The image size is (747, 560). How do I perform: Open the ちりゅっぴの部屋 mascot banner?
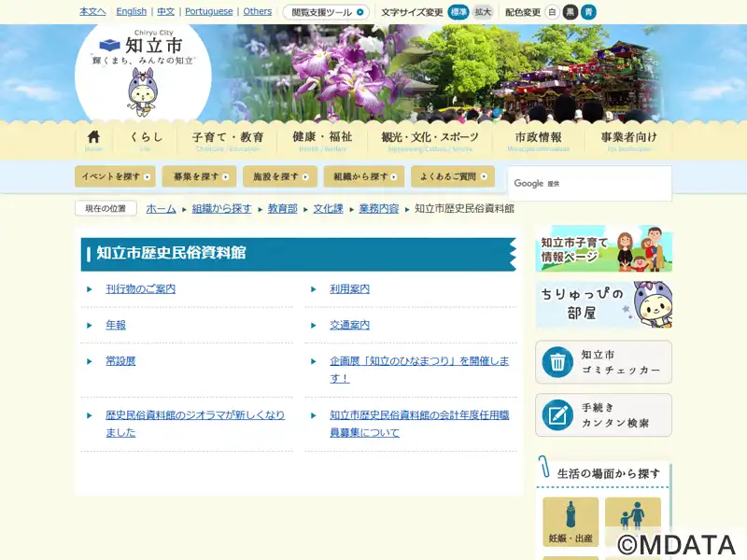[603, 304]
